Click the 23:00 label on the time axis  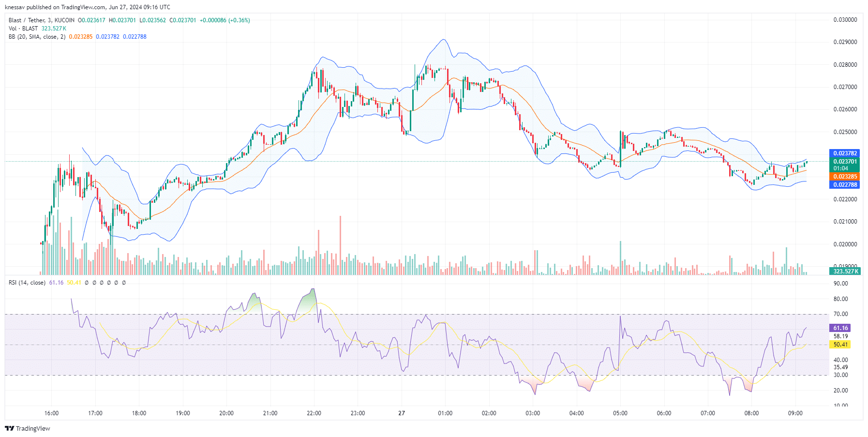coord(358,413)
